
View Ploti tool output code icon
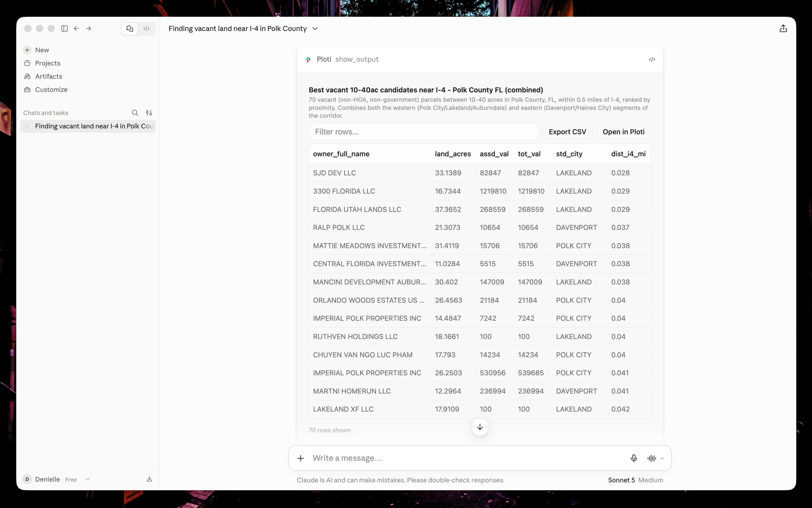coord(652,59)
